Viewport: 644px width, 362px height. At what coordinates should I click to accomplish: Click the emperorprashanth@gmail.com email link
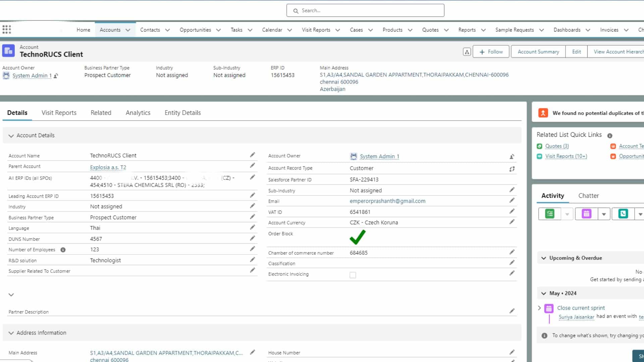pos(387,201)
